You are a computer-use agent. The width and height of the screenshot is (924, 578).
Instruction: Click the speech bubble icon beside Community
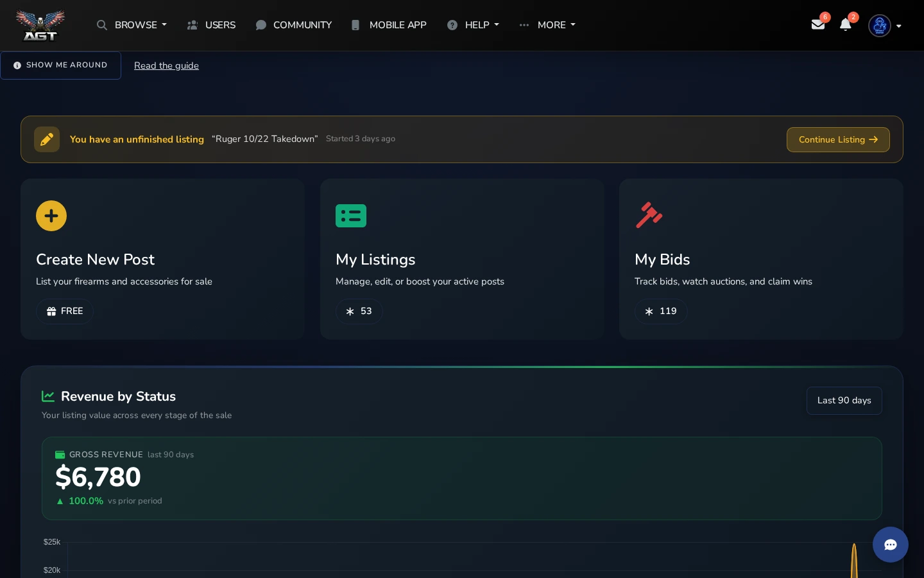[x=261, y=25]
